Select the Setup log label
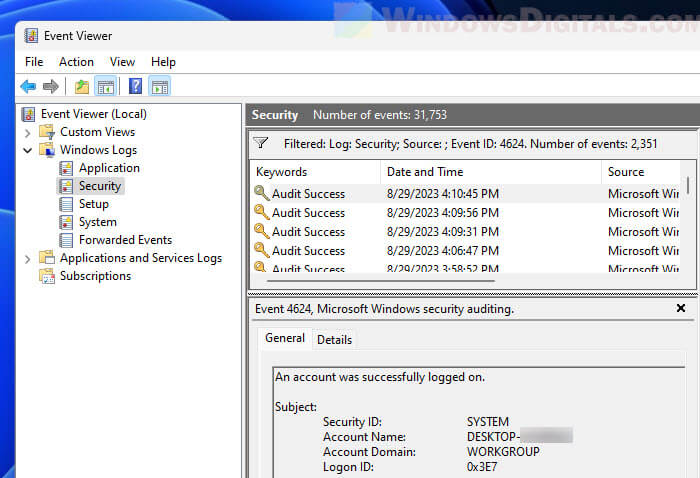 point(94,204)
